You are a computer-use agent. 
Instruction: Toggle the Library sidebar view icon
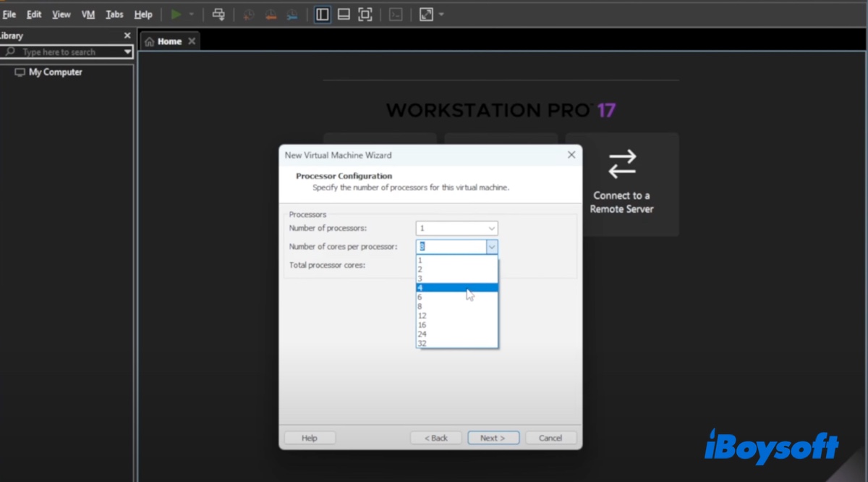click(323, 14)
